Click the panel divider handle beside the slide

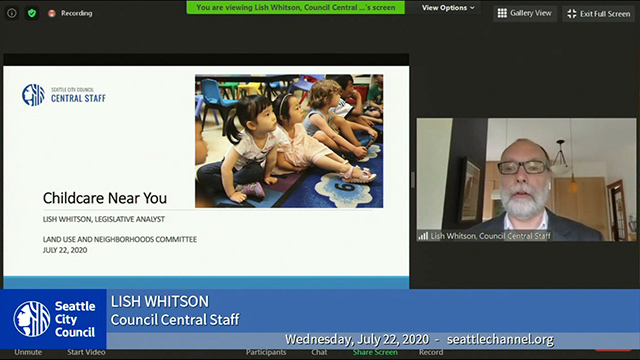point(413,180)
